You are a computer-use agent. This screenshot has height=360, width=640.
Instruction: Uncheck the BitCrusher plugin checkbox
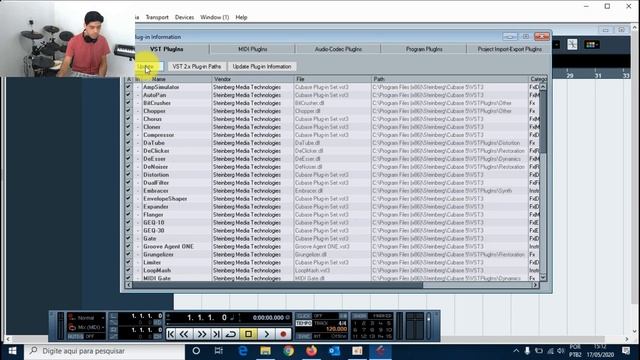128,103
